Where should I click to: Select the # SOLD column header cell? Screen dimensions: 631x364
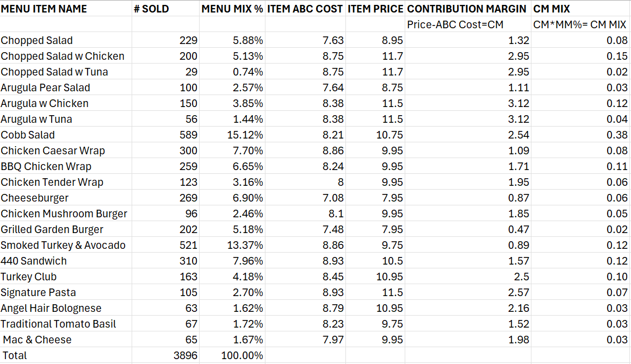(151, 9)
